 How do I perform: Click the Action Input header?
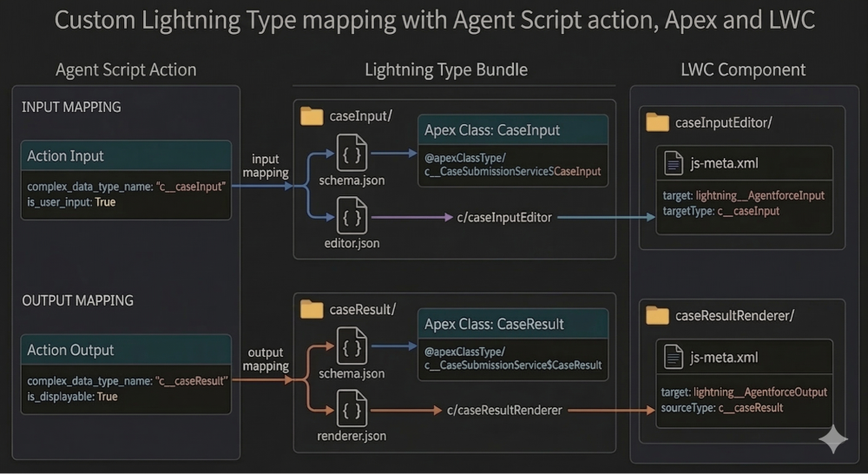(x=126, y=156)
